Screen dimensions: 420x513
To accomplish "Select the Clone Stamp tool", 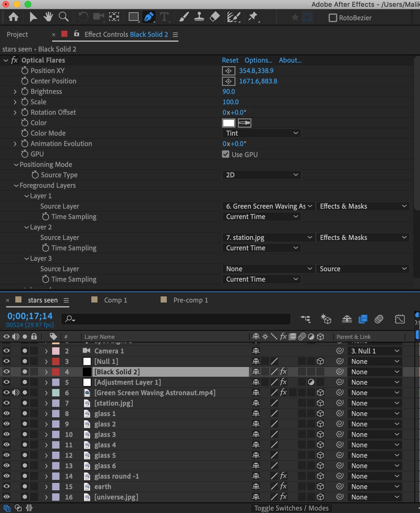I will (x=199, y=17).
